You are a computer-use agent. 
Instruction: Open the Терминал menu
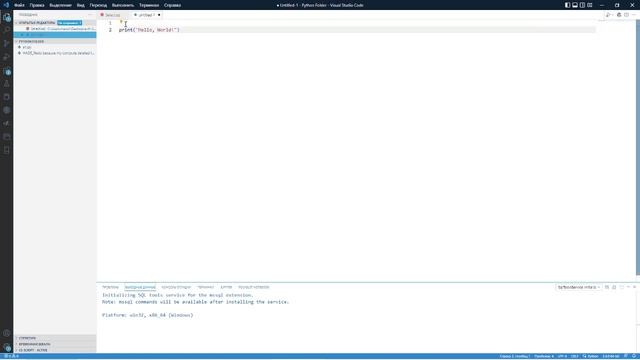pos(149,5)
